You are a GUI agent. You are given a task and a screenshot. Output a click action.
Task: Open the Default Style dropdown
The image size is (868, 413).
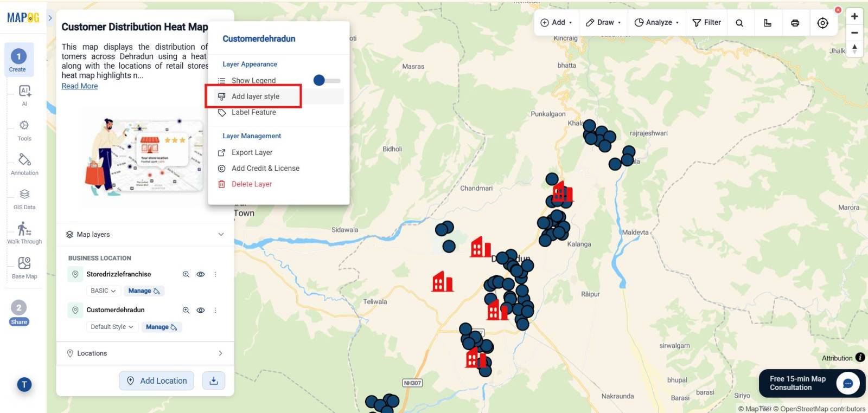coord(112,327)
